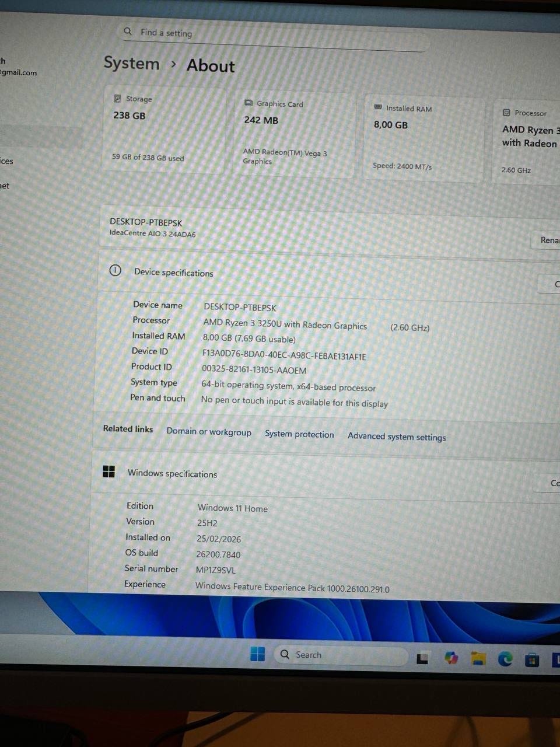Viewport: 560px width, 747px height.
Task: Select the serial number MP1Z9SVL
Action: [x=216, y=570]
